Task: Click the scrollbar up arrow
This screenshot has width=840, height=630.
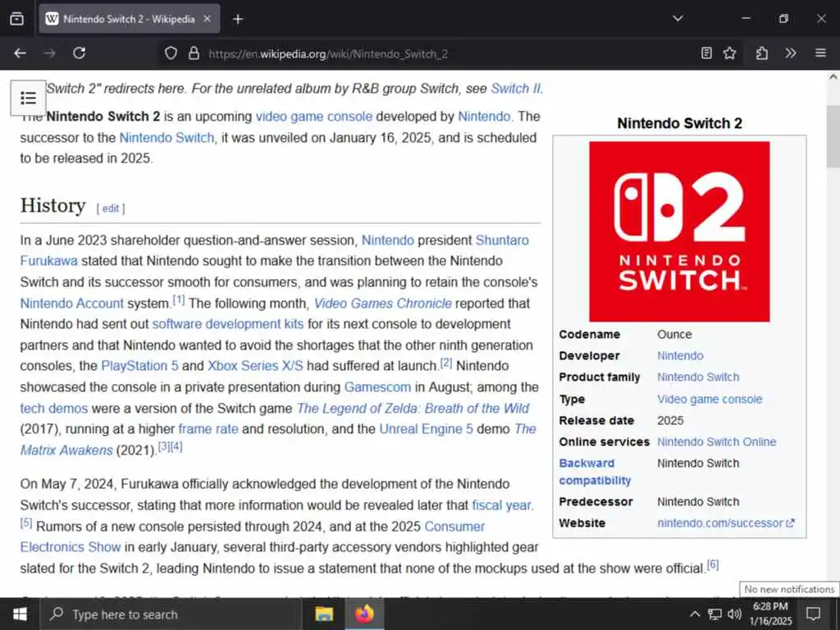Action: point(833,76)
